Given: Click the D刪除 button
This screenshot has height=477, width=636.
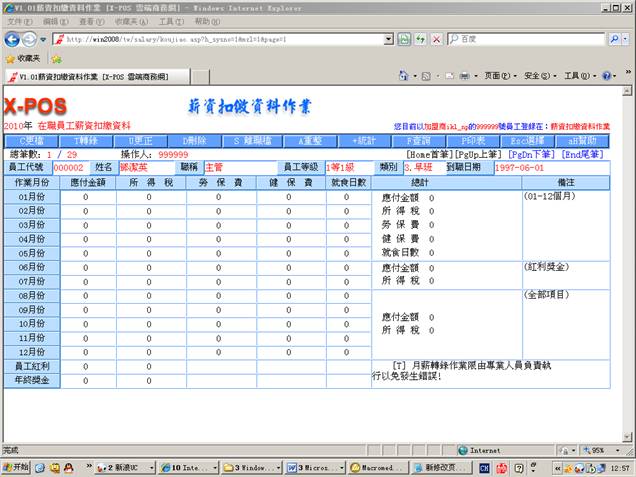Looking at the screenshot, I should tap(191, 142).
